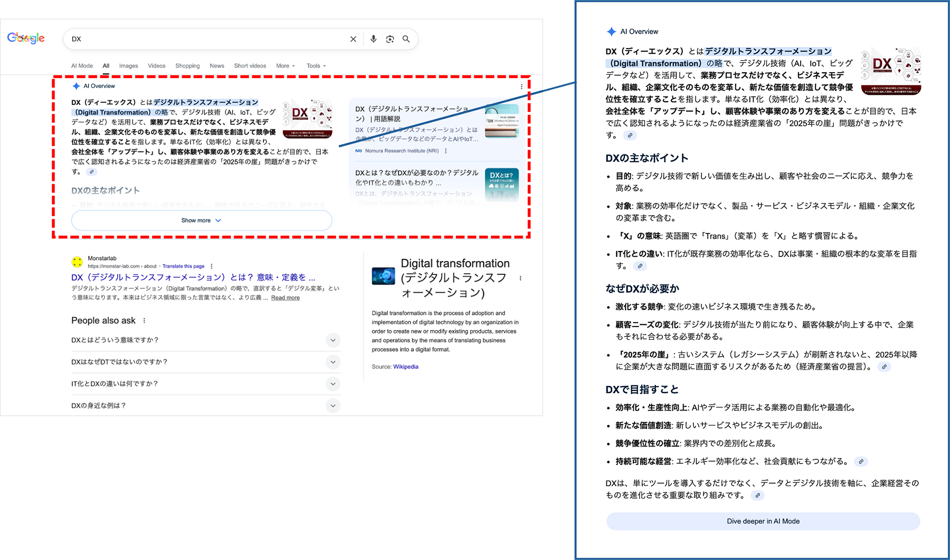Open the Wikipedia source link
Screen dimensions: 950x560
pyautogui.click(x=405, y=366)
